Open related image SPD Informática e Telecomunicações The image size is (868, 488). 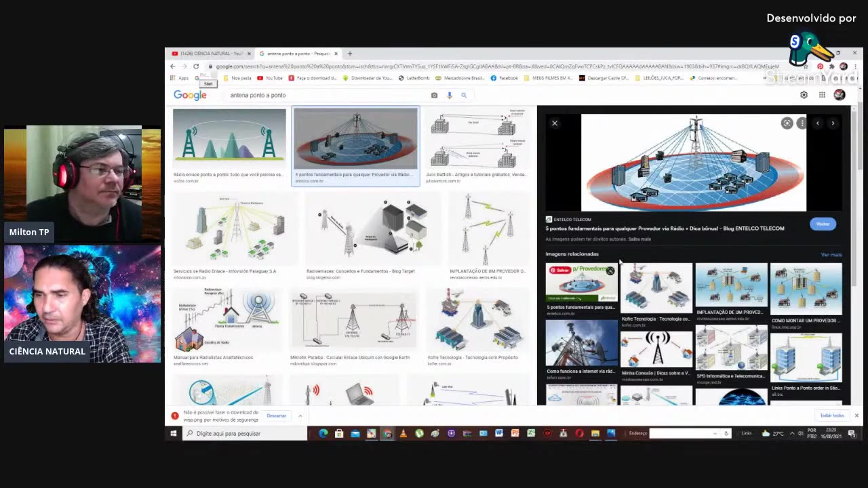(731, 348)
